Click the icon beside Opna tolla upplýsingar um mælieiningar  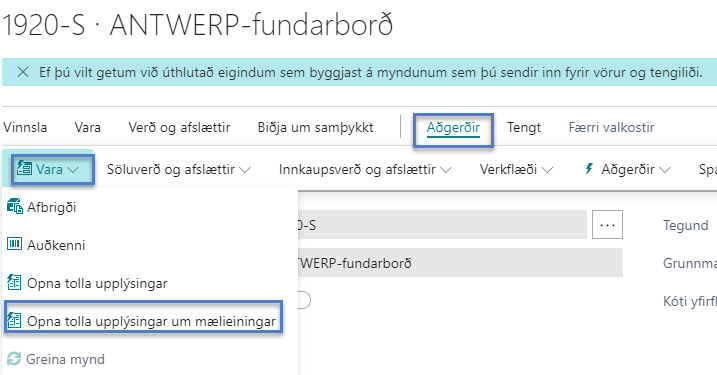[14, 321]
